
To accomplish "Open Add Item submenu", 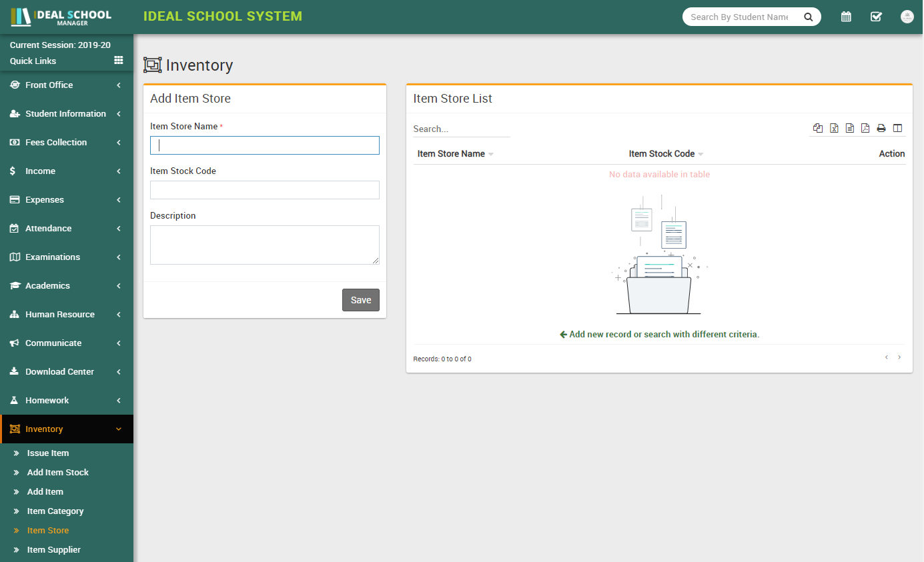I will click(45, 491).
